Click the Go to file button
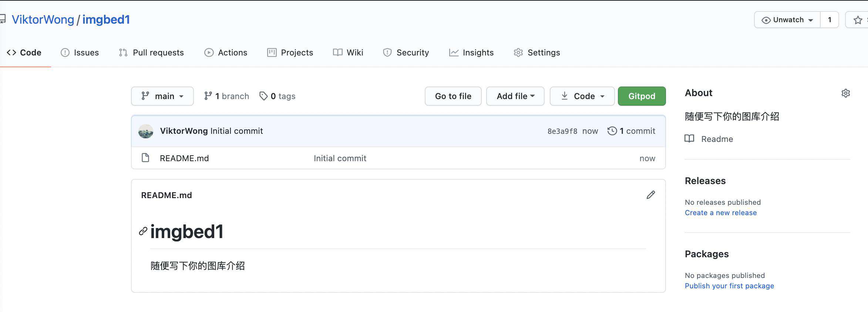Screen dimensions: 868x312 (x=453, y=96)
